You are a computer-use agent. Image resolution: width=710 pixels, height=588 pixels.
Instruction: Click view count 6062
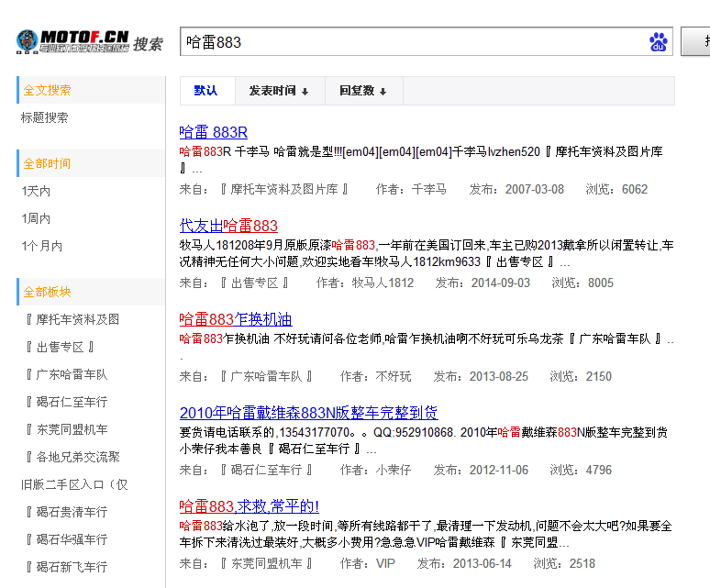tap(635, 189)
